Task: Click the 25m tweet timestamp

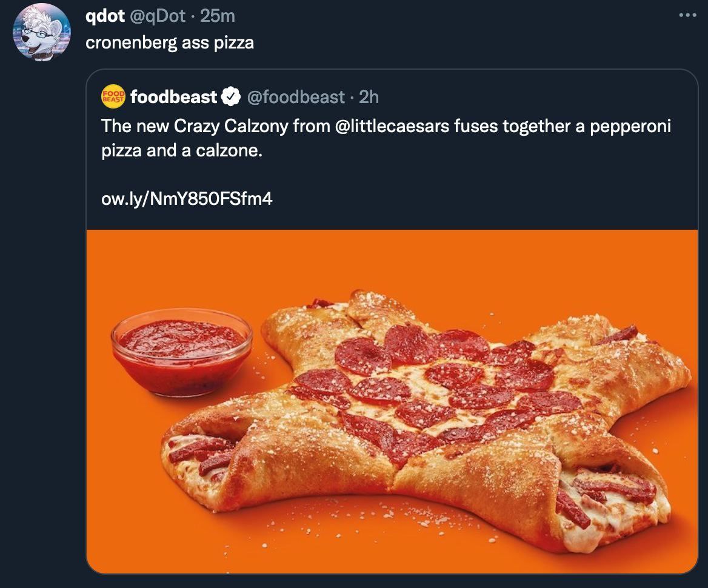Action: point(217,16)
